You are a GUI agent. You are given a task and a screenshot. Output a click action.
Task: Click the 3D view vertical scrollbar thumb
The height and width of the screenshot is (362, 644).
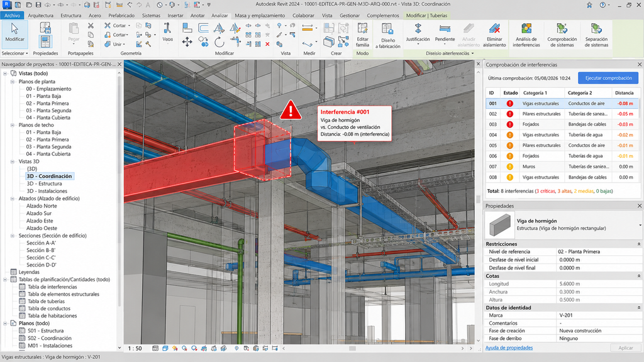tap(478, 199)
